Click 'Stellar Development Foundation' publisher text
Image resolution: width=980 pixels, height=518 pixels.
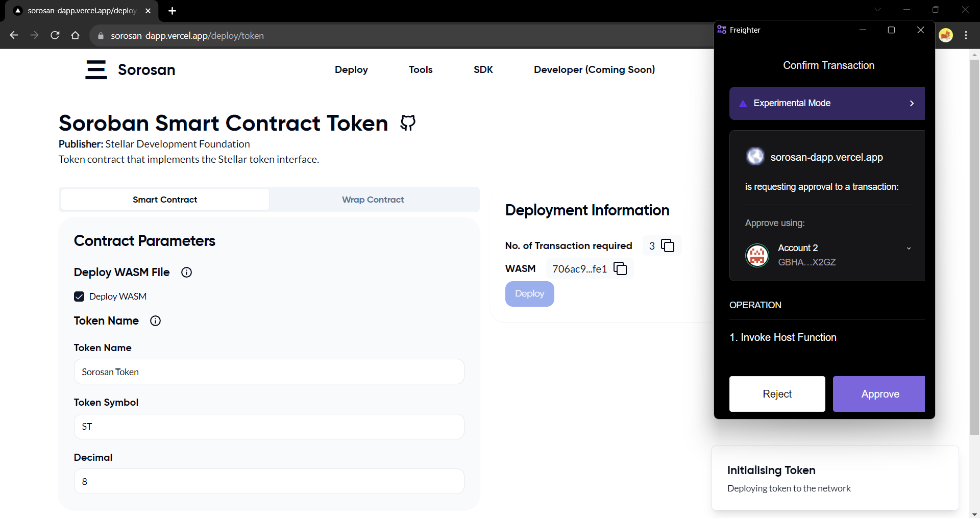coord(178,144)
